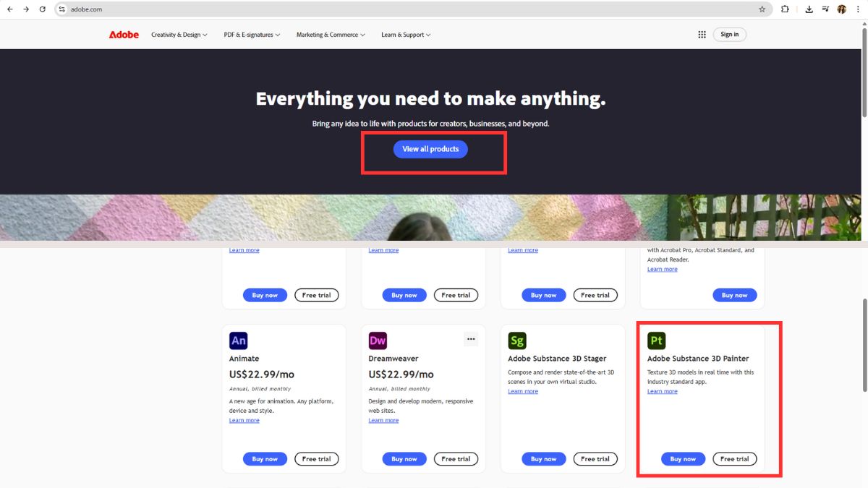Click the browser forward arrow
This screenshot has width=868, height=488.
tap(26, 9)
